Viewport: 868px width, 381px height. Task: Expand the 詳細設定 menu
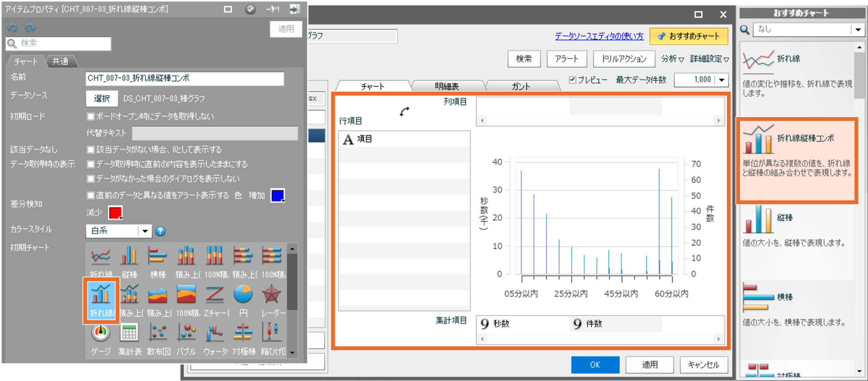pyautogui.click(x=709, y=59)
